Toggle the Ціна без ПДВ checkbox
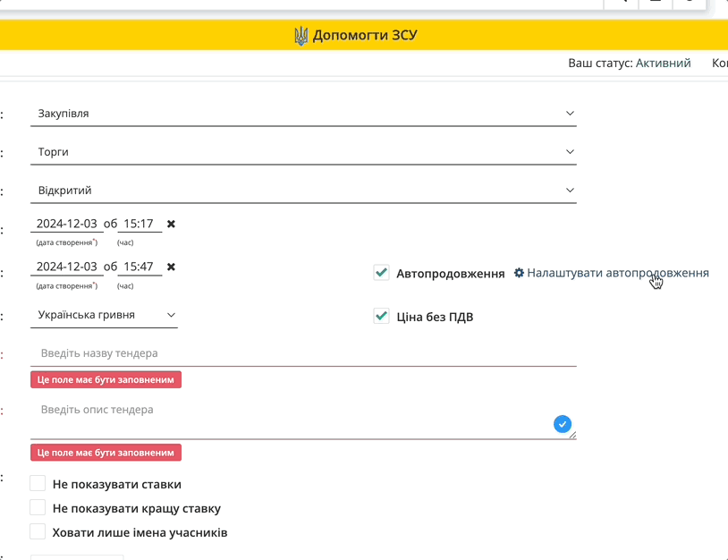 (382, 316)
